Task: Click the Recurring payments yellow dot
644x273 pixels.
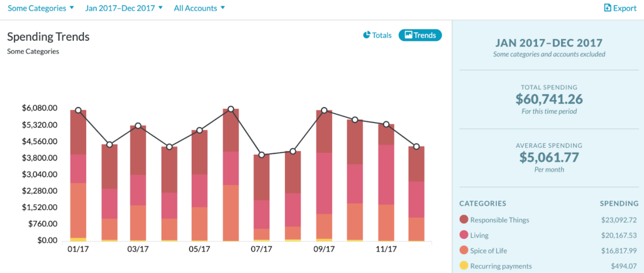Action: [464, 265]
